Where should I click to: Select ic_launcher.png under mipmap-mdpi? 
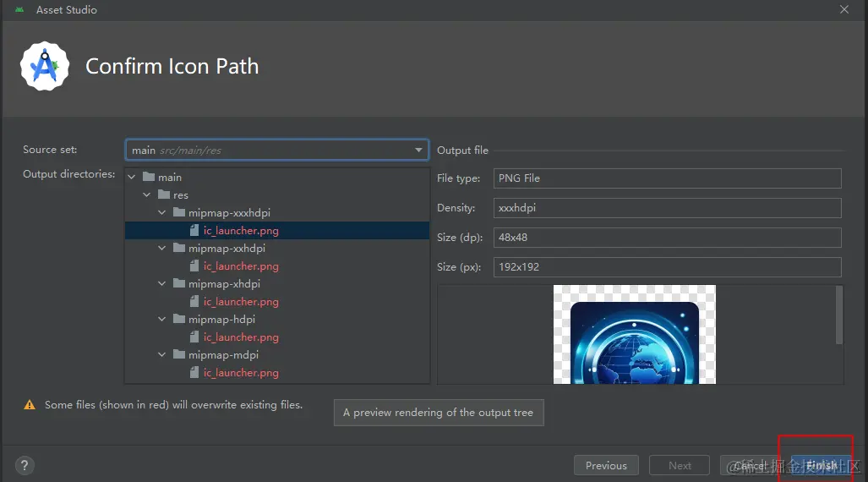pos(241,372)
